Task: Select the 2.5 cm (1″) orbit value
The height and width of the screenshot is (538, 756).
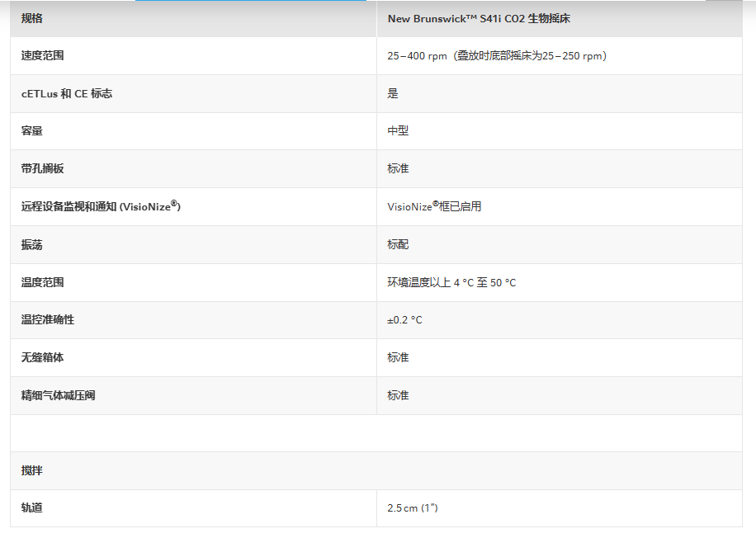Action: point(412,508)
